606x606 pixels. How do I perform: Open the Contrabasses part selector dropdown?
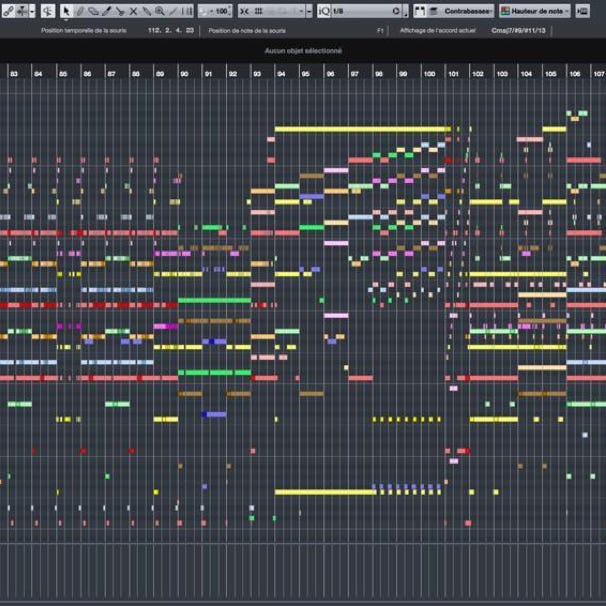468,11
